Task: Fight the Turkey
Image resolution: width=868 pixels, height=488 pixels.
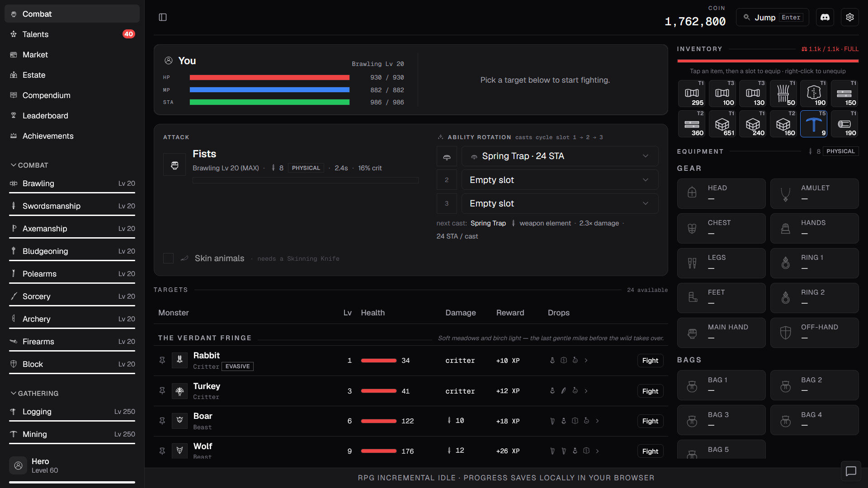Action: [x=650, y=391]
